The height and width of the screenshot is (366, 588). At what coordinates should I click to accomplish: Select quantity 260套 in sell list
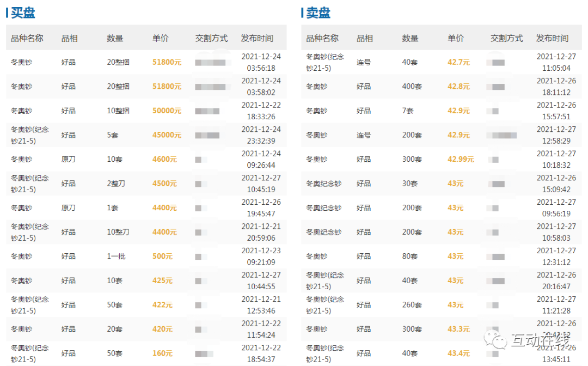click(412, 305)
